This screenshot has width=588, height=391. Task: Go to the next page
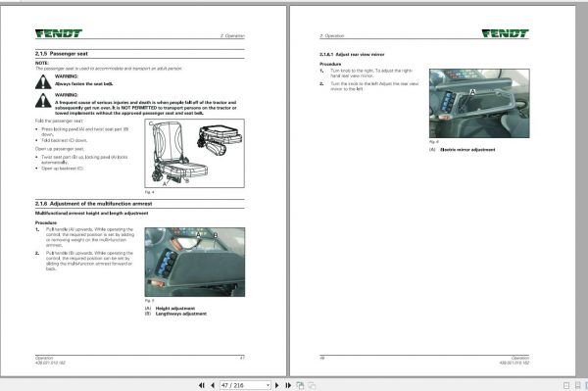pos(277,385)
